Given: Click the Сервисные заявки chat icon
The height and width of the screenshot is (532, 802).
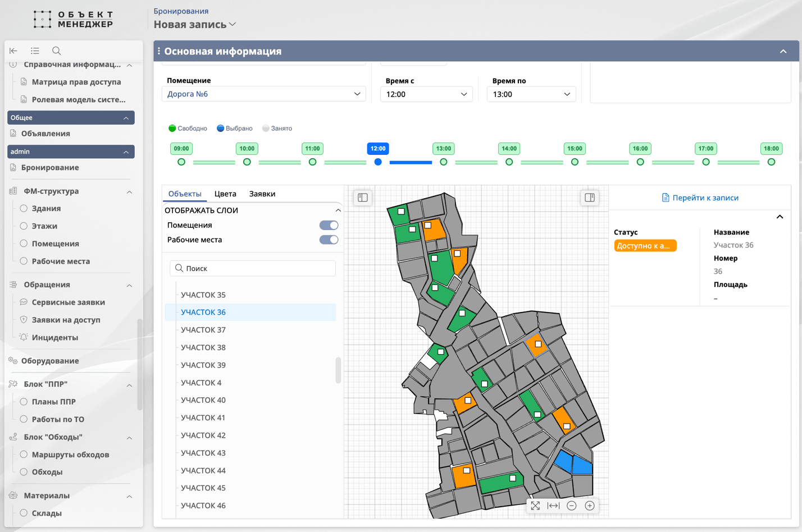Looking at the screenshot, I should point(24,302).
